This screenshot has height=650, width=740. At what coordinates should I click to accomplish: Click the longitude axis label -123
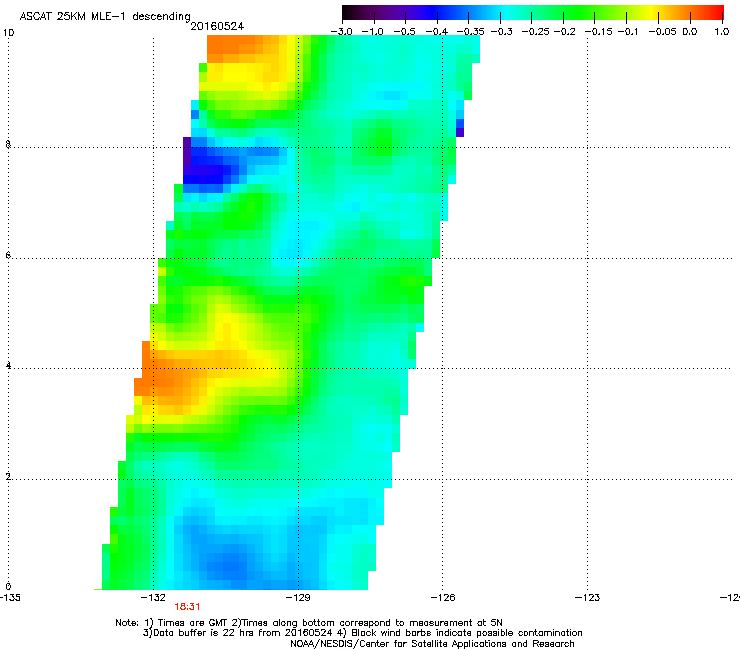[x=588, y=598]
